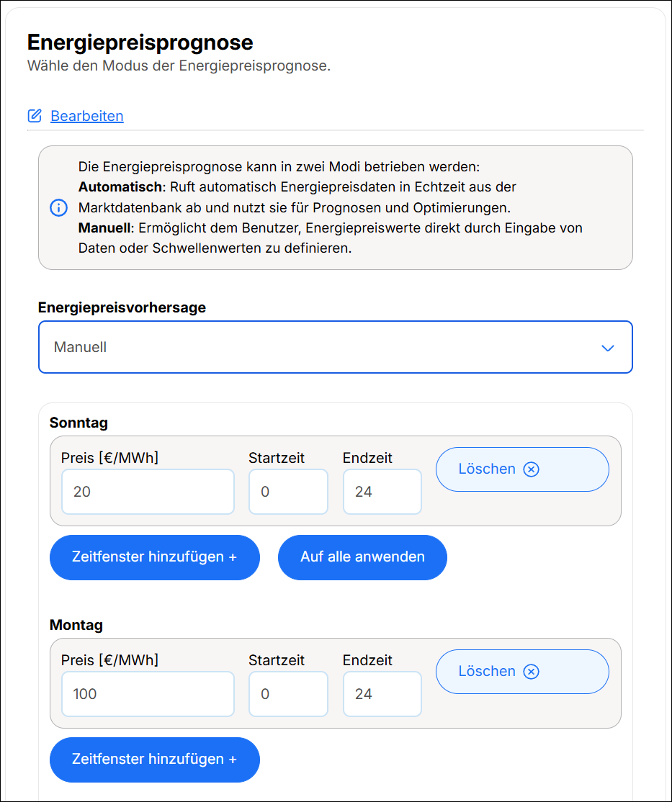Expand the dropdown using its chevron arrow
672x802 pixels.
(x=607, y=348)
